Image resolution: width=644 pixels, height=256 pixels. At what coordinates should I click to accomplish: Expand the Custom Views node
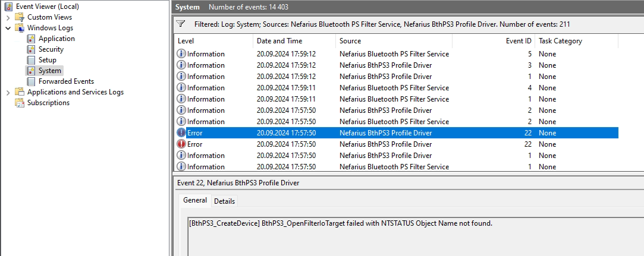(8, 17)
